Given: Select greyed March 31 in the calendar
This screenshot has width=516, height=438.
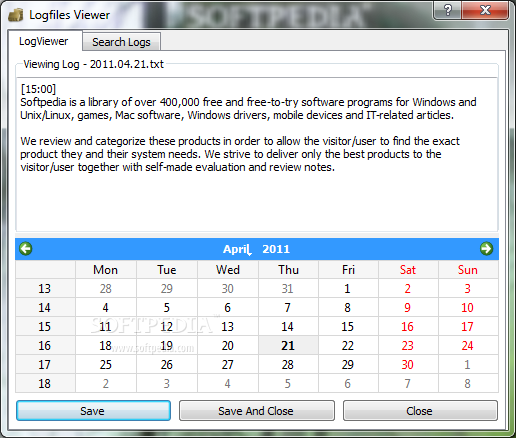Looking at the screenshot, I should tap(288, 288).
